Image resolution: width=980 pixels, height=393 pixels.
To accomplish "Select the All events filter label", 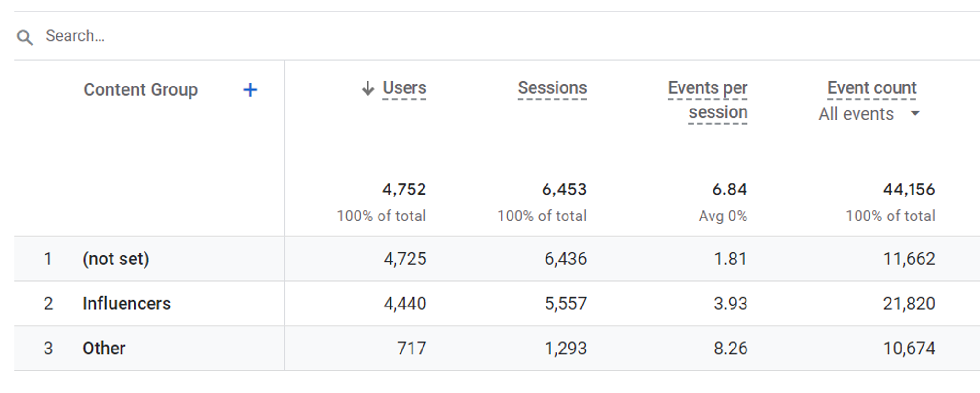I will click(856, 114).
